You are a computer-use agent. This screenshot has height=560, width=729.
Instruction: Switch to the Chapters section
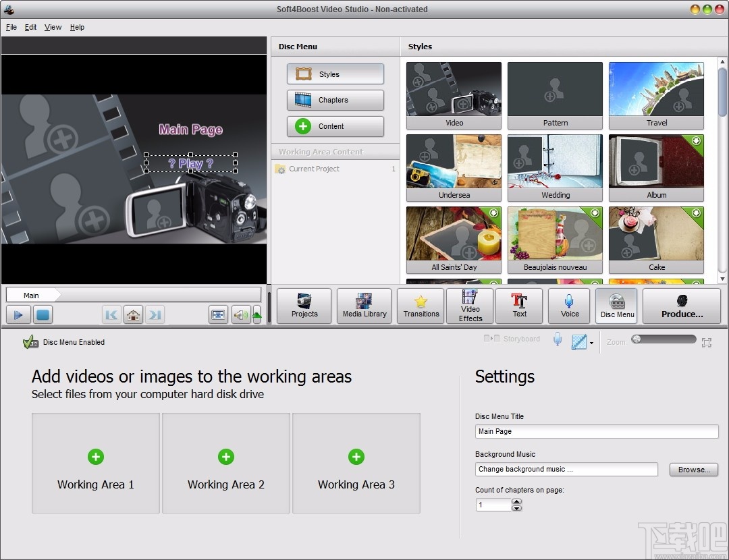coord(335,100)
